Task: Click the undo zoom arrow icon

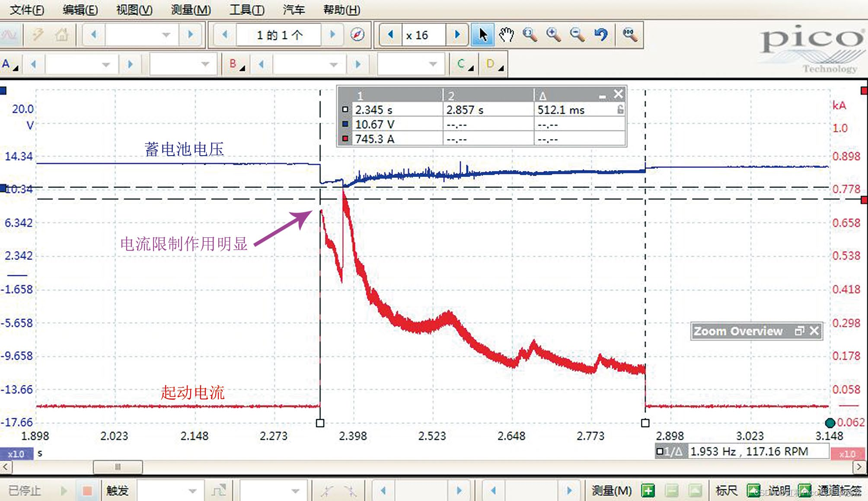Action: 601,35
